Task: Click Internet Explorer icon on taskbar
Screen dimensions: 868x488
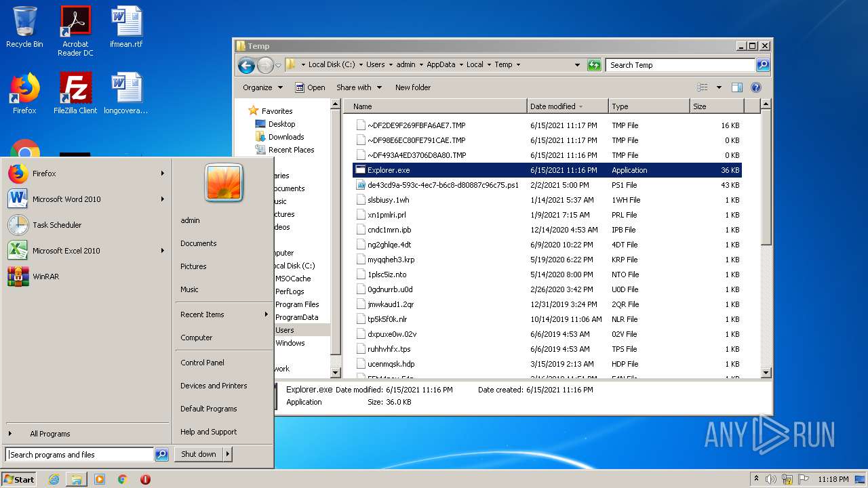Action: click(54, 479)
